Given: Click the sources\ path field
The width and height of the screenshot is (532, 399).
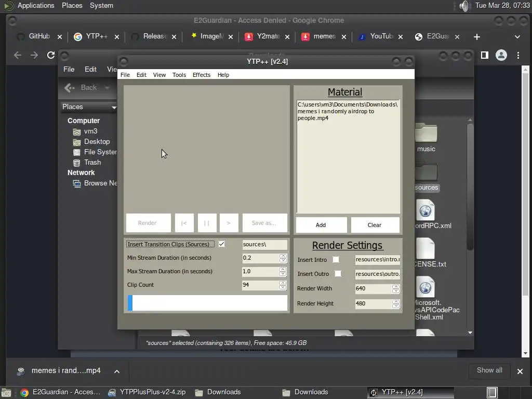Looking at the screenshot, I should point(264,244).
